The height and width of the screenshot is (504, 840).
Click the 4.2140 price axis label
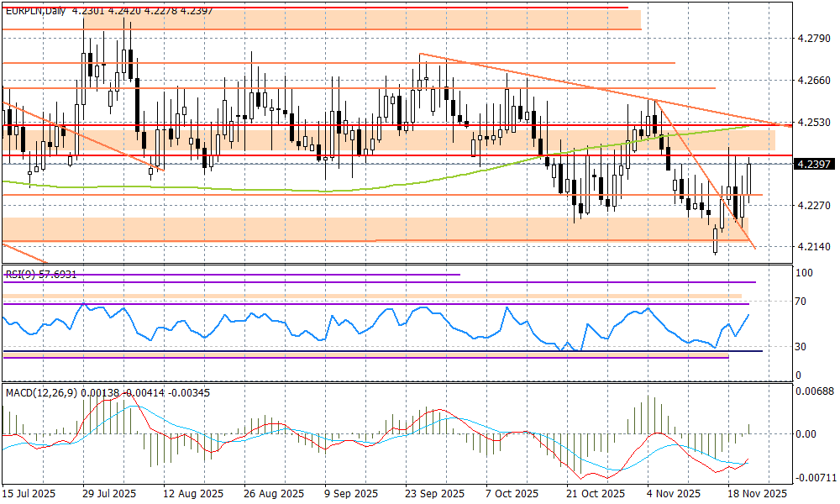coord(814,247)
